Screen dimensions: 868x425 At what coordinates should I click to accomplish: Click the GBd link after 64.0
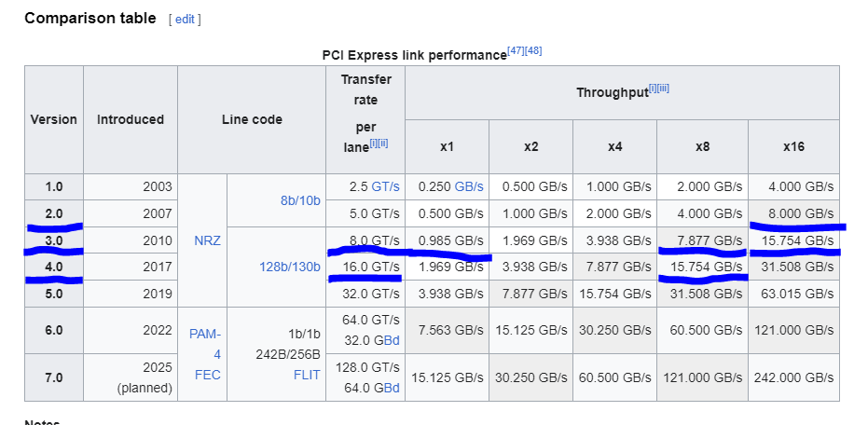(392, 388)
